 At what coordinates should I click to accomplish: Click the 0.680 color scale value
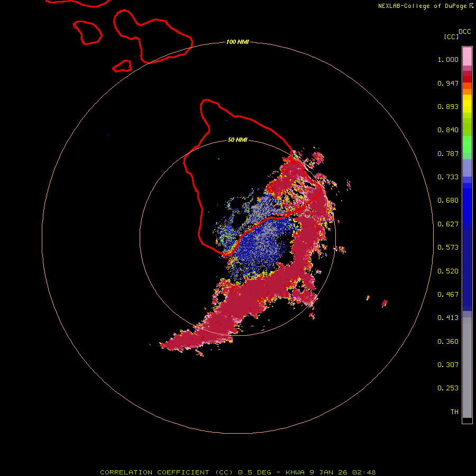click(448, 200)
